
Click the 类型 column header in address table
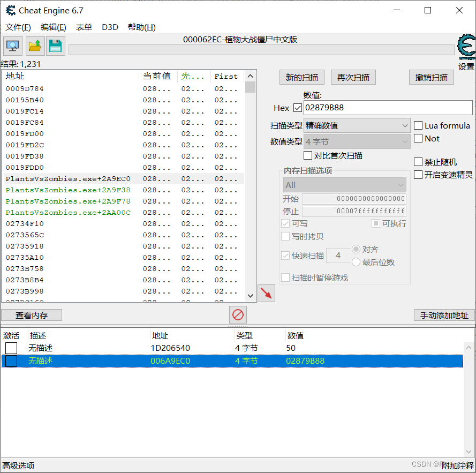coord(260,336)
